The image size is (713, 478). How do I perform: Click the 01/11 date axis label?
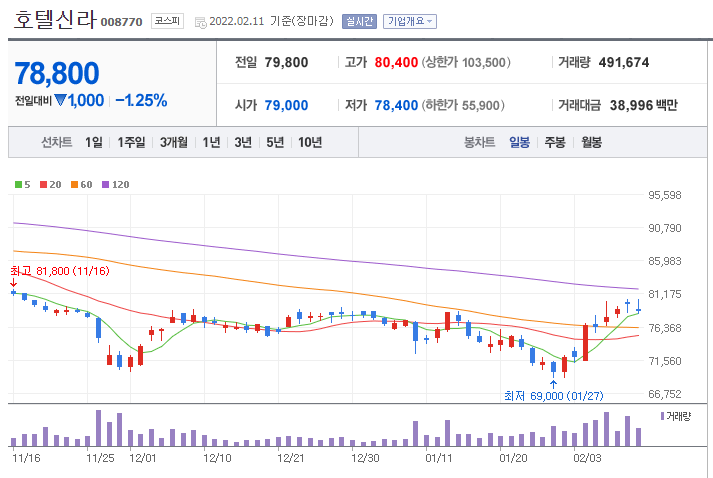[439, 458]
